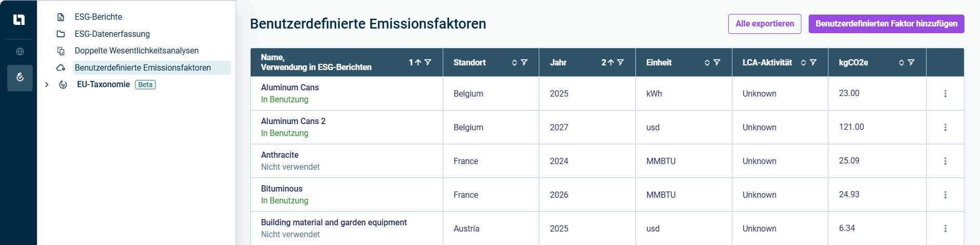Open three-dot menu for Anthracite row
Image resolution: width=980 pixels, height=245 pixels.
click(945, 161)
